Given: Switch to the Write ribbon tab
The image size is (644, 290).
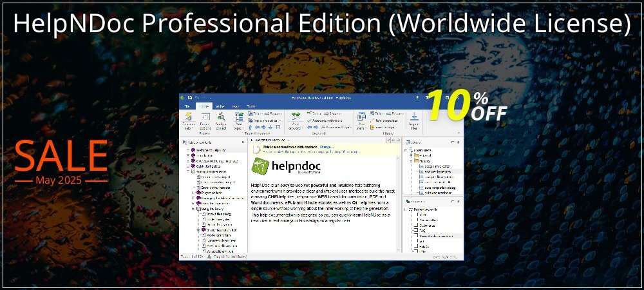Looking at the screenshot, I should tap(220, 106).
